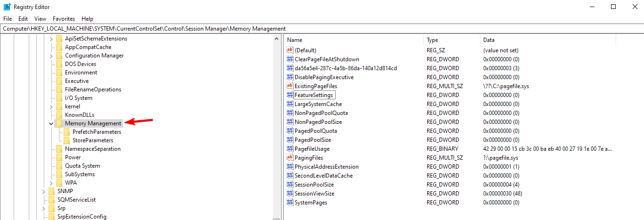Image resolution: width=644 pixels, height=220 pixels.
Task: Select the Memory Management tree key
Action: click(x=93, y=123)
